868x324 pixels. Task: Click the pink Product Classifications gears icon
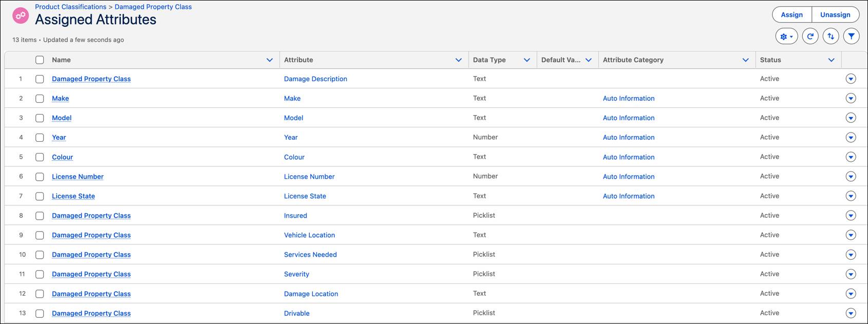21,15
